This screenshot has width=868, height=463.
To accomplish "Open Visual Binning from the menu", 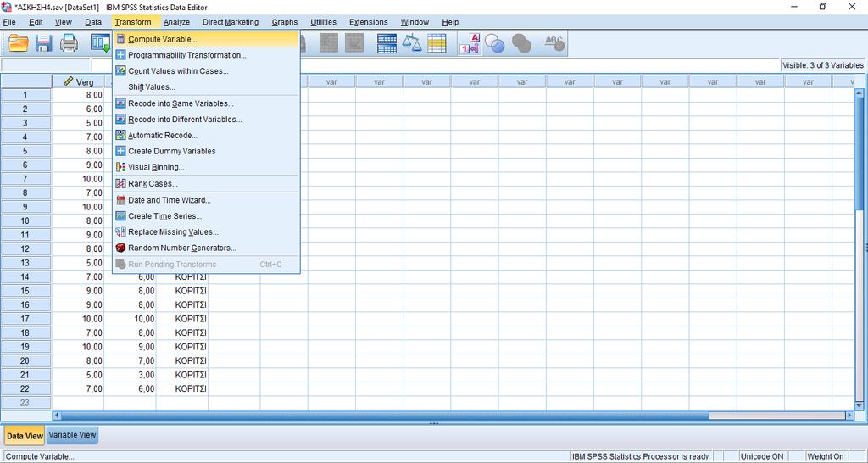I will pos(207,167).
